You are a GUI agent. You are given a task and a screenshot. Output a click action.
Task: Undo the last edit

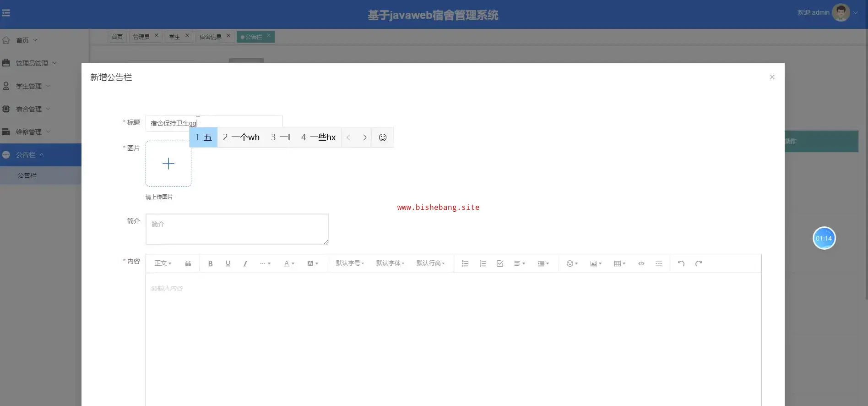681,263
